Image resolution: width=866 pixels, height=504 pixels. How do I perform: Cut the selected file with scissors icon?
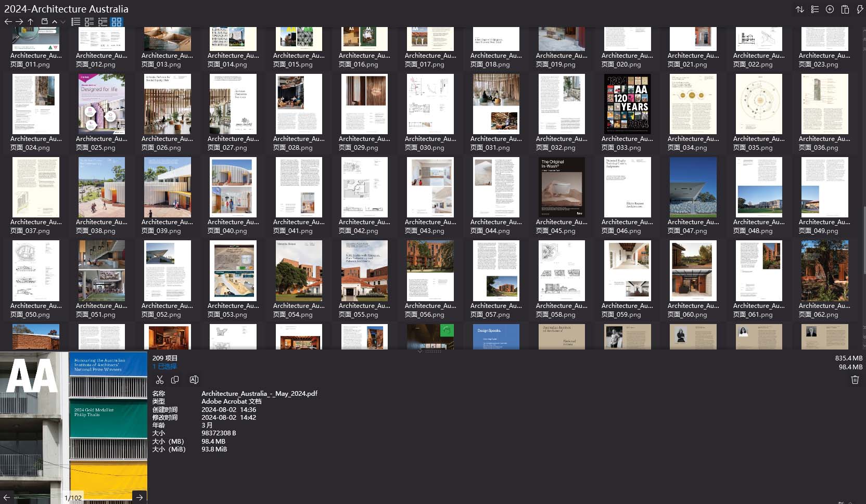coord(160,380)
